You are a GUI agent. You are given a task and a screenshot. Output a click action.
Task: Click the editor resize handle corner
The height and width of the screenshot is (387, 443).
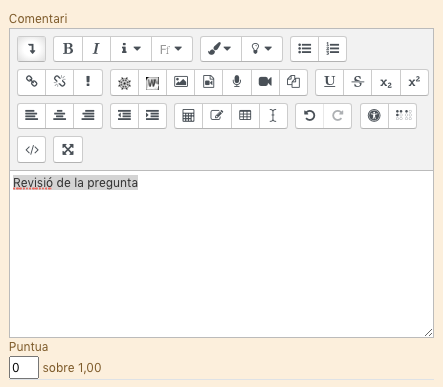[429, 332]
